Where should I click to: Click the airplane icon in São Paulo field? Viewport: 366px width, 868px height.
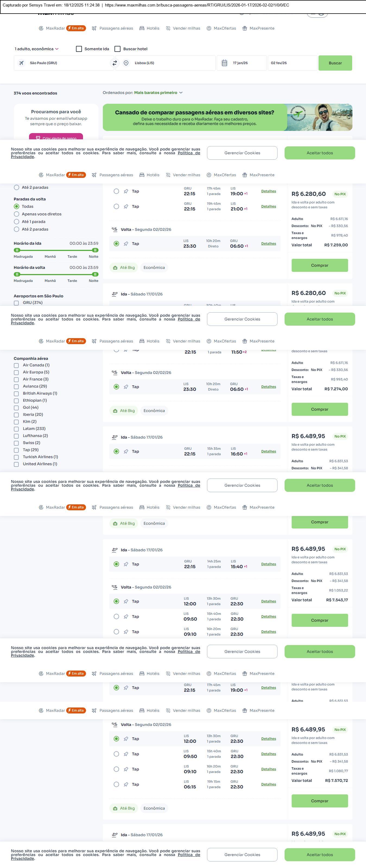[21, 63]
